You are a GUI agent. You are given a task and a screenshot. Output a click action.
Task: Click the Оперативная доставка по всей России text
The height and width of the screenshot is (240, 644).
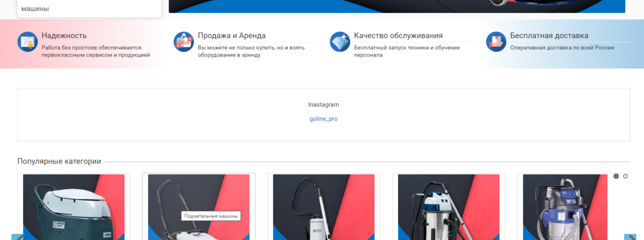coord(562,48)
